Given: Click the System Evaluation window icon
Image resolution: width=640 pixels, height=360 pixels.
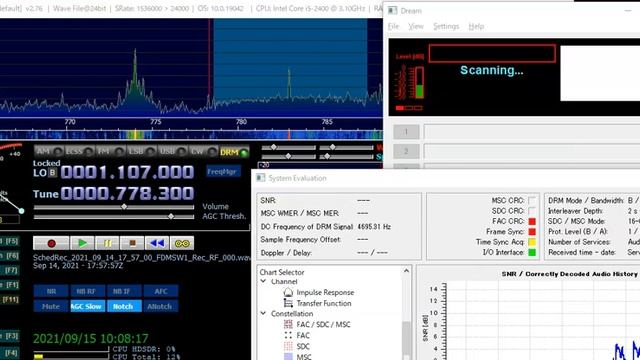Looking at the screenshot, I should pos(260,178).
